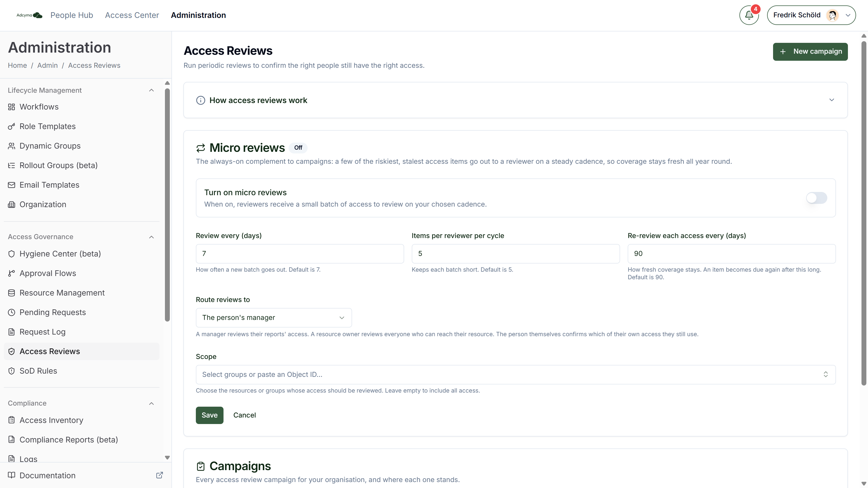Open Fredrik Schöld user menu
The width and height of the screenshot is (868, 488).
(811, 15)
